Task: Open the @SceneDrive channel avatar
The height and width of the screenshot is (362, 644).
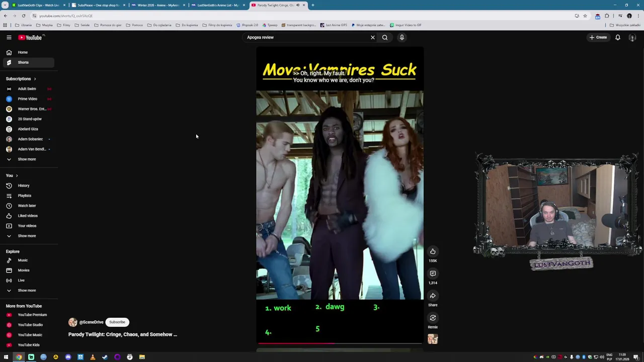Action: point(73,322)
